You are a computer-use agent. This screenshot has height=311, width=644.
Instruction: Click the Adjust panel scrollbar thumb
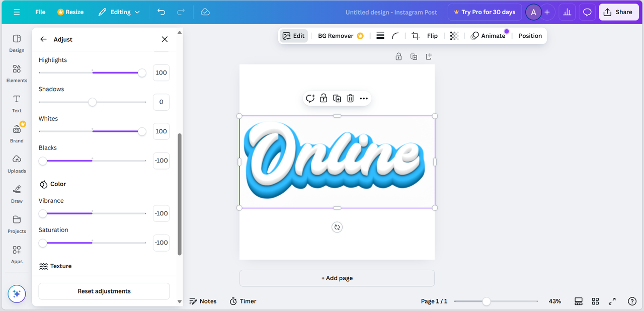[x=180, y=194]
